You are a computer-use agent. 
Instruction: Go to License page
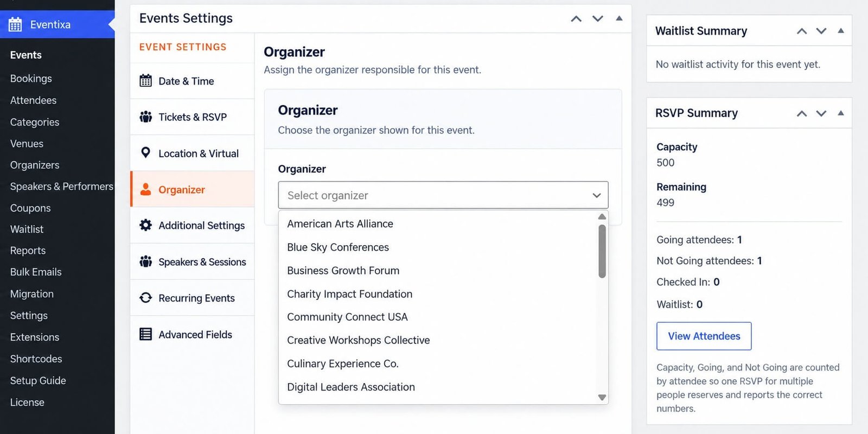pyautogui.click(x=27, y=402)
